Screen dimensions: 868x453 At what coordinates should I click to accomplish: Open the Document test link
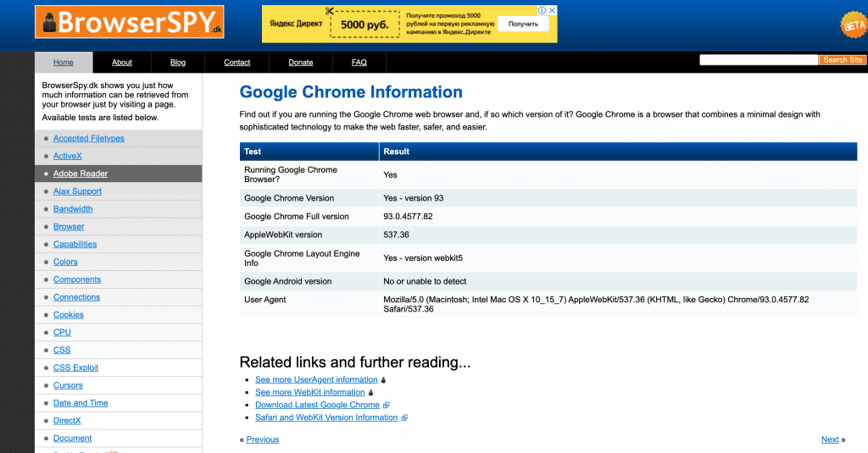[73, 439]
